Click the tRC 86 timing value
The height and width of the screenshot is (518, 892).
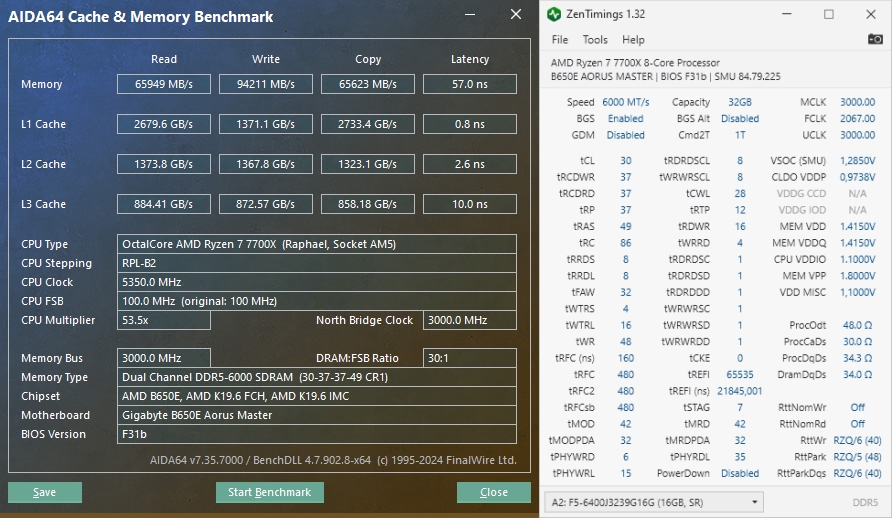point(626,243)
